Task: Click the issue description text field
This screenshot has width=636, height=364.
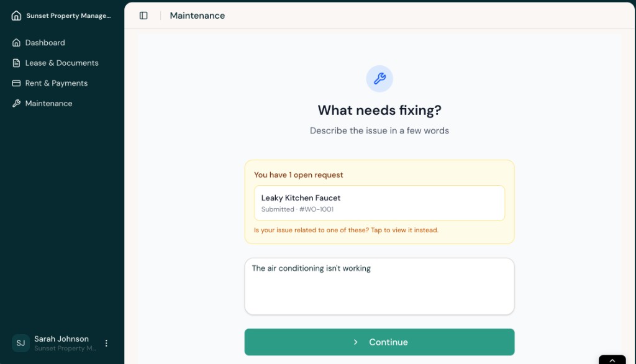Action: 379,286
